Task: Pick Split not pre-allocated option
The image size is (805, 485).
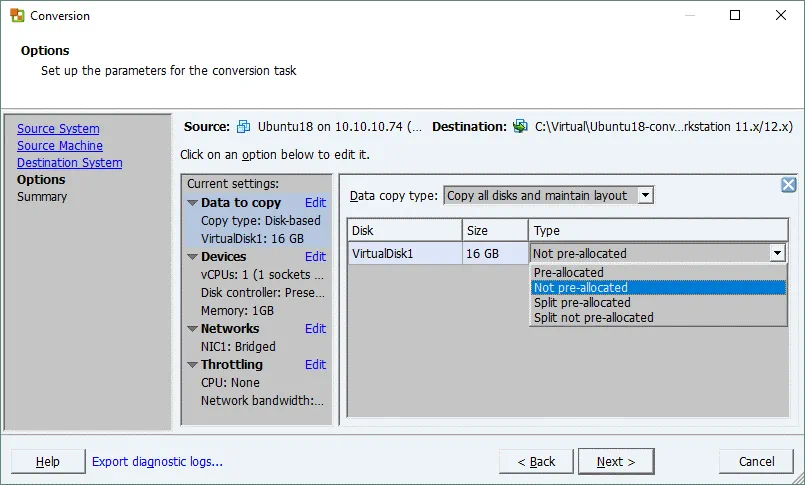Action: point(593,317)
